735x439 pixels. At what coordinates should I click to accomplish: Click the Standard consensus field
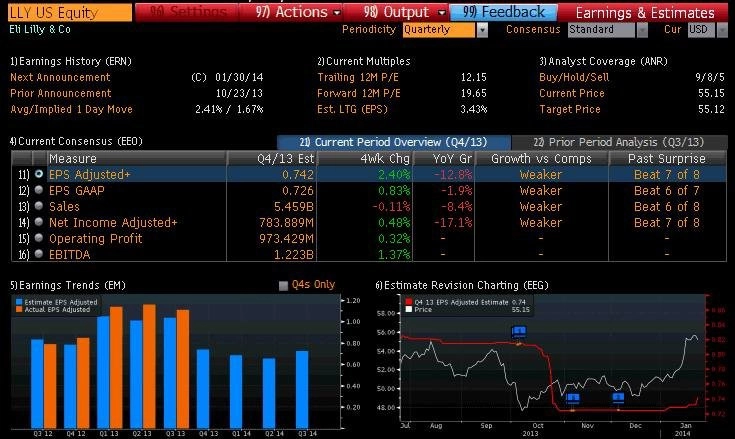pyautogui.click(x=602, y=30)
